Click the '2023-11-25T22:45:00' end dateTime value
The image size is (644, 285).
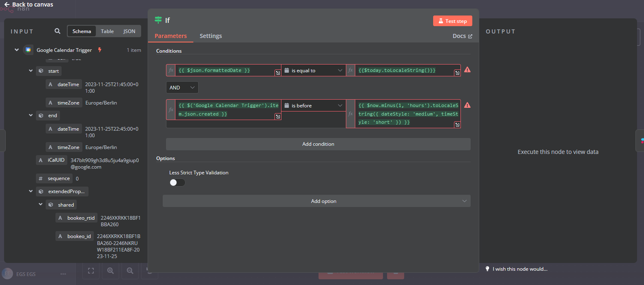click(112, 132)
